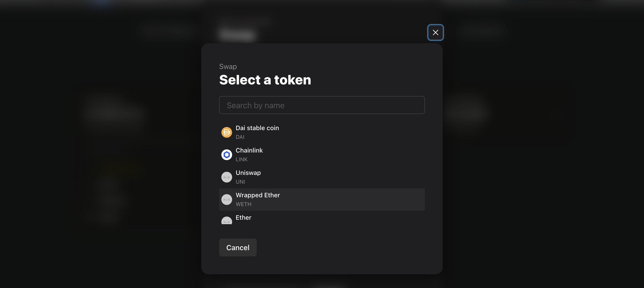Click the Select a token heading
The height and width of the screenshot is (288, 644).
[265, 80]
